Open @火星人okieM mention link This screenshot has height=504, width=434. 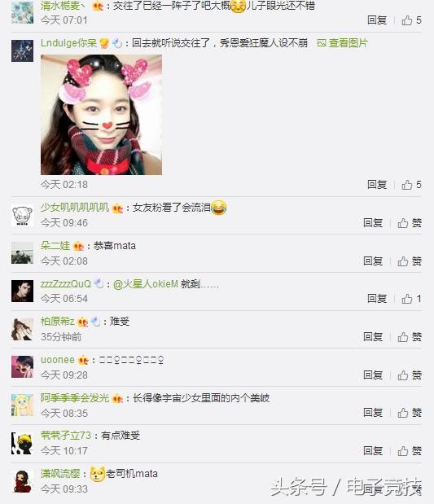146,284
